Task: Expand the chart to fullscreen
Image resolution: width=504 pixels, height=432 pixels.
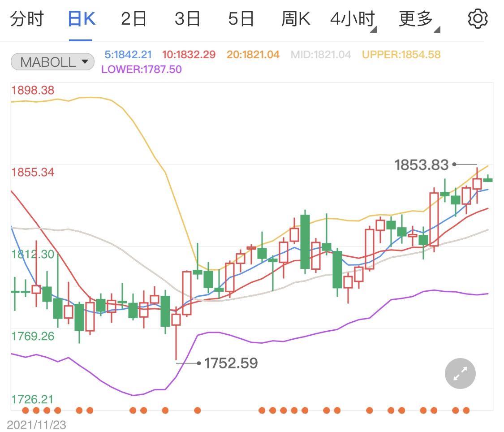Action: [460, 373]
